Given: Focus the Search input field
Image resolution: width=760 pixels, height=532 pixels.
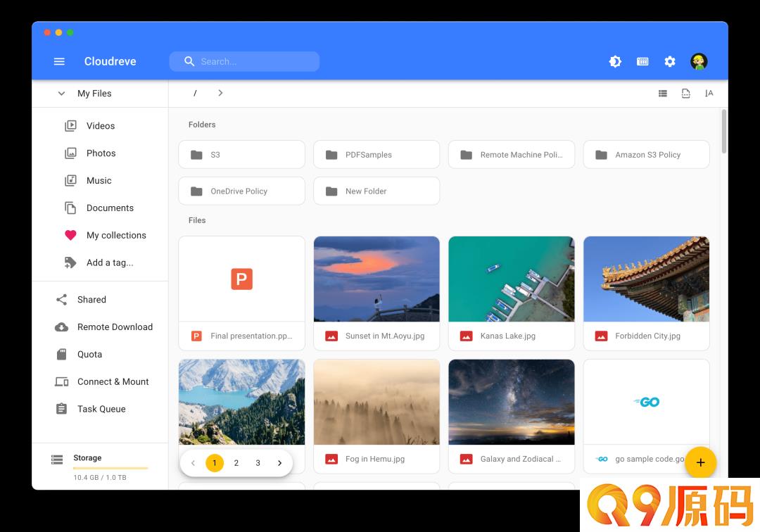Looking at the screenshot, I should (244, 61).
